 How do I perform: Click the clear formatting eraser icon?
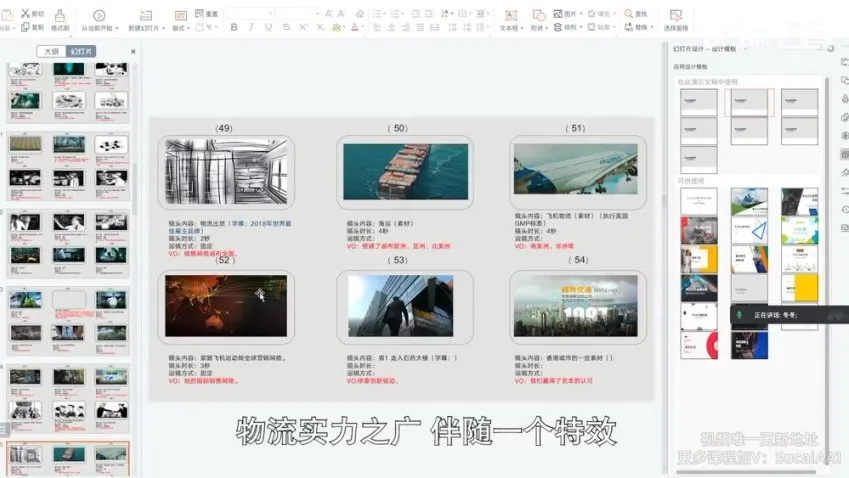click(360, 14)
